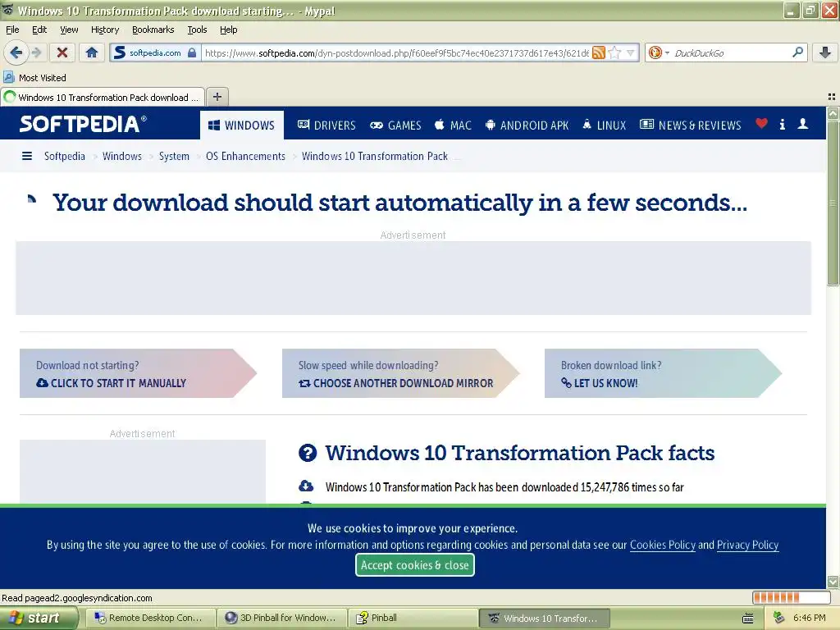840x630 pixels.
Task: Open the address bar history dropdown arrow
Action: pyautogui.click(x=631, y=52)
